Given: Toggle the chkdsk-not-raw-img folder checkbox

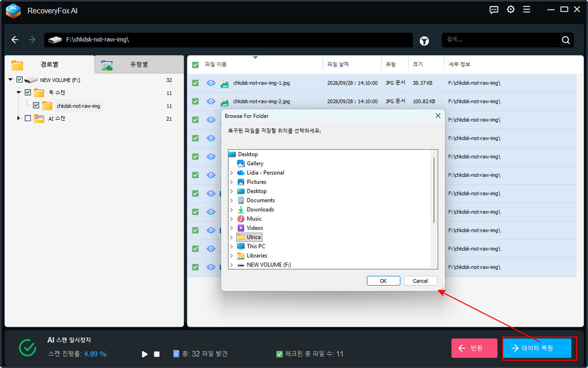Looking at the screenshot, I should [36, 105].
